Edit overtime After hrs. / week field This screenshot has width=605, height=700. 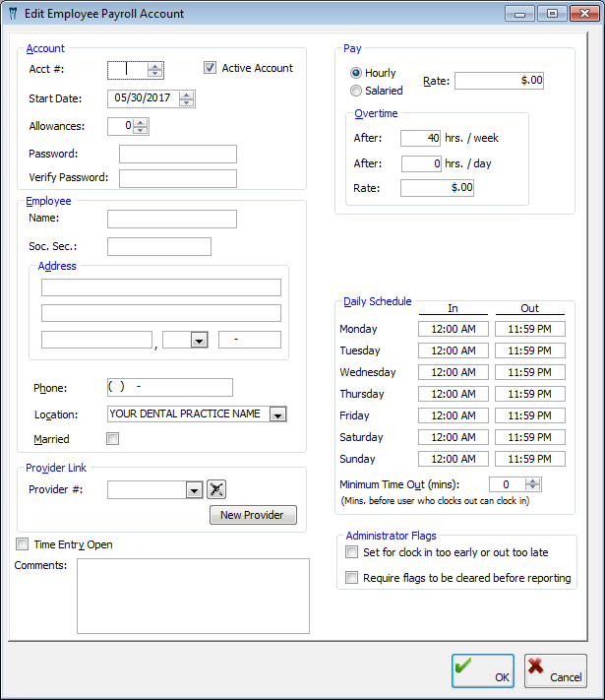421,139
